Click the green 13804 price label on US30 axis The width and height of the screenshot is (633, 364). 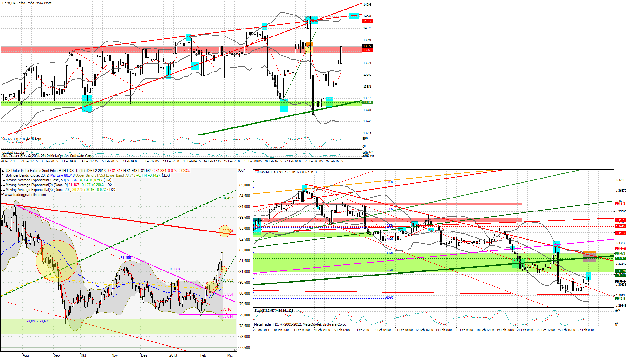(x=367, y=102)
